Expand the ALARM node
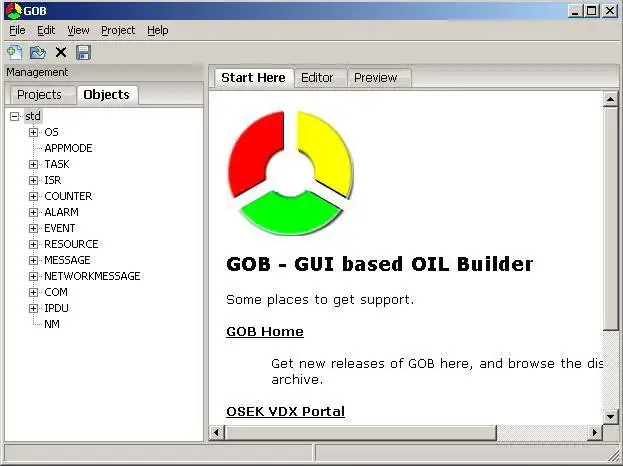The image size is (623, 466). tap(33, 212)
